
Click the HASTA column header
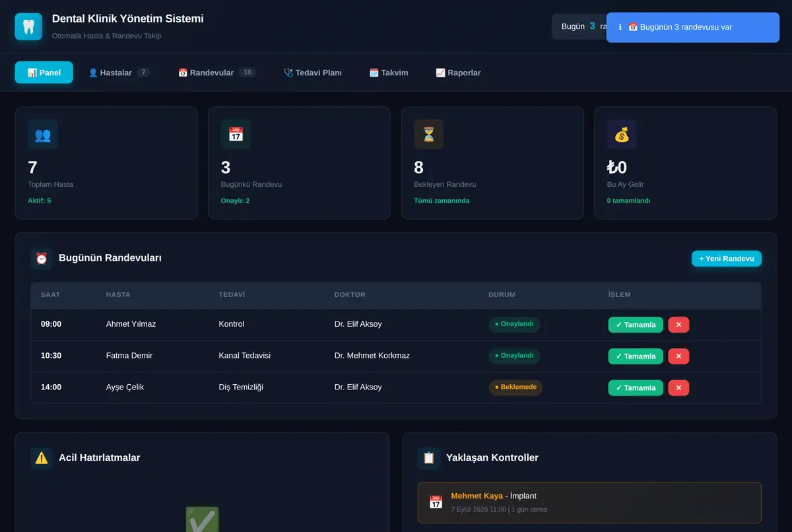point(118,295)
